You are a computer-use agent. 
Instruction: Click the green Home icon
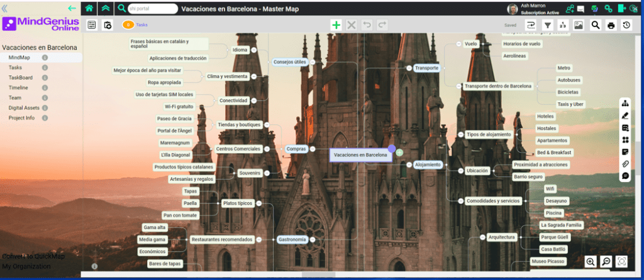[x=89, y=9]
